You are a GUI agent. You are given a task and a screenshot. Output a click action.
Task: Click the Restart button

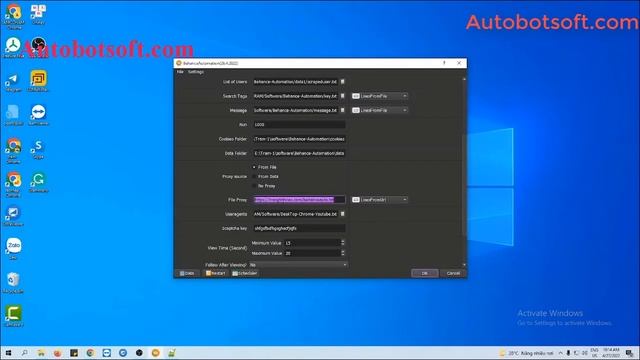(x=216, y=273)
